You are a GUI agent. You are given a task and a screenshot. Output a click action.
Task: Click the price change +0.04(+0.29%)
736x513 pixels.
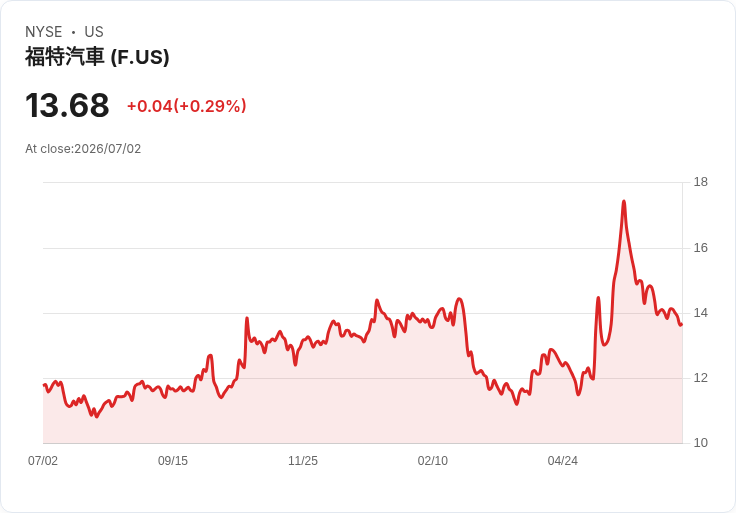[186, 106]
